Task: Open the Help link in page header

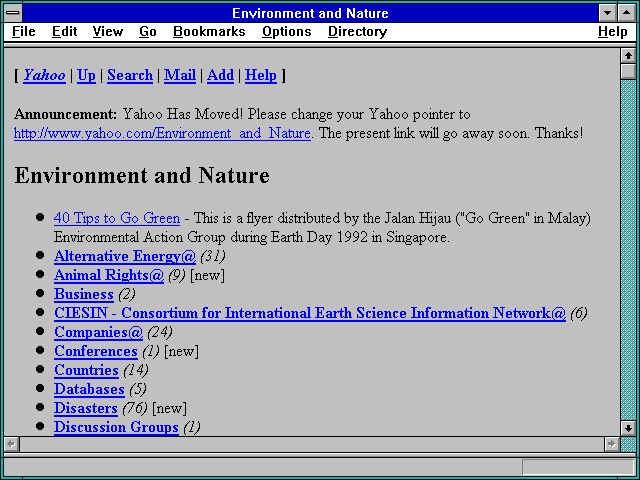Action: (261, 76)
